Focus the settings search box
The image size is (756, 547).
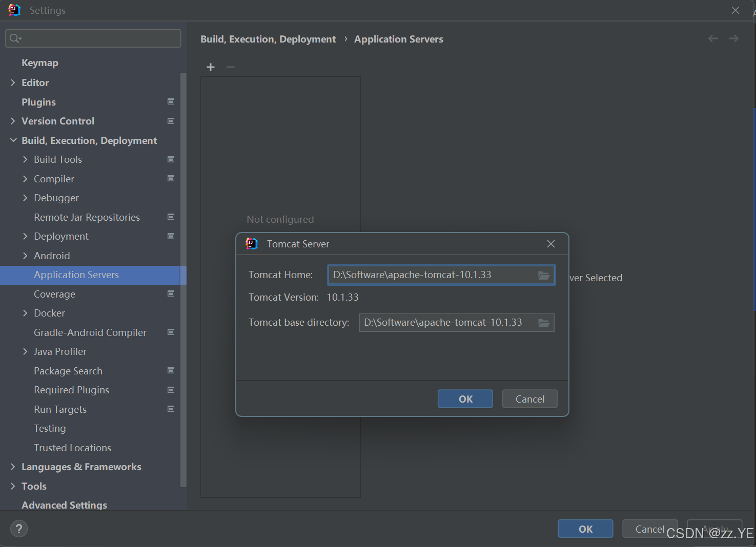[x=93, y=38]
